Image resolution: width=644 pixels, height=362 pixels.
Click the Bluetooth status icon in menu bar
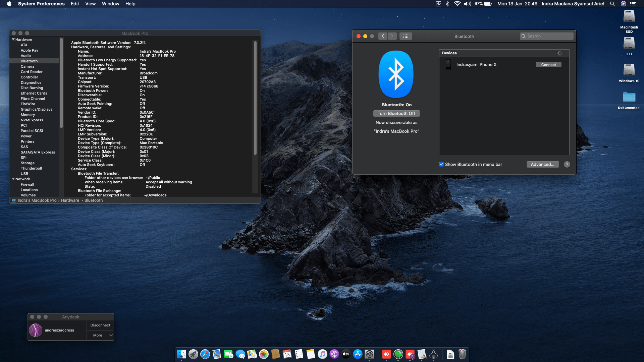[447, 4]
